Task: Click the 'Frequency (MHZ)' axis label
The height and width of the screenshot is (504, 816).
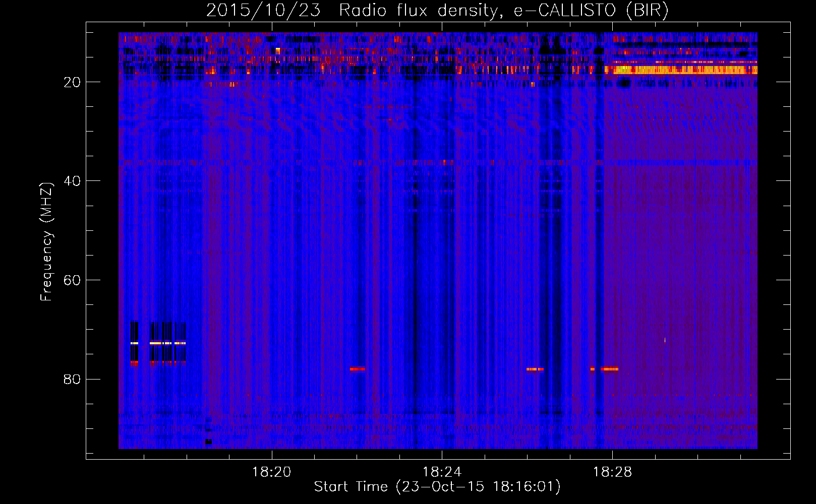Action: point(46,242)
